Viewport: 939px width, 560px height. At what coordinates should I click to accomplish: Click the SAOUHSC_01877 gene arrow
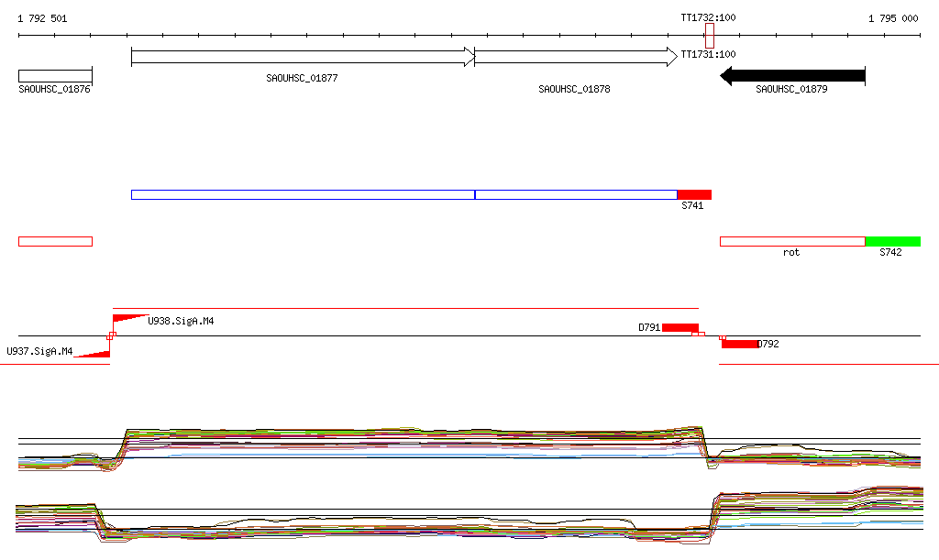point(303,58)
